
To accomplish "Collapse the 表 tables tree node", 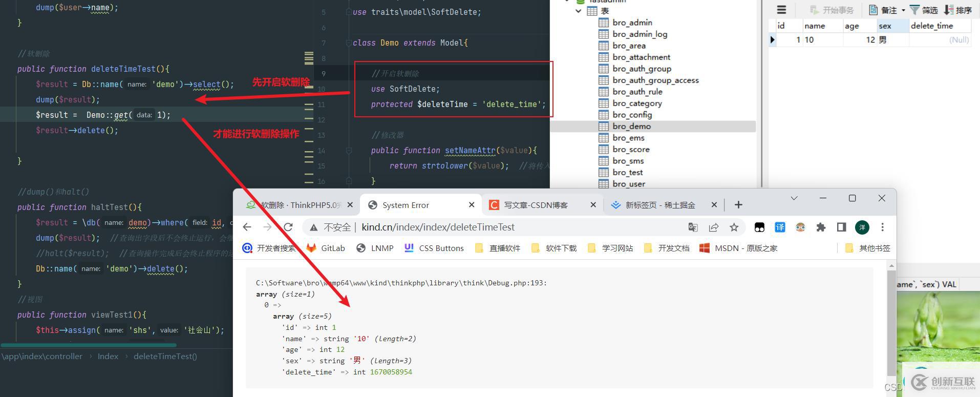I will click(579, 11).
